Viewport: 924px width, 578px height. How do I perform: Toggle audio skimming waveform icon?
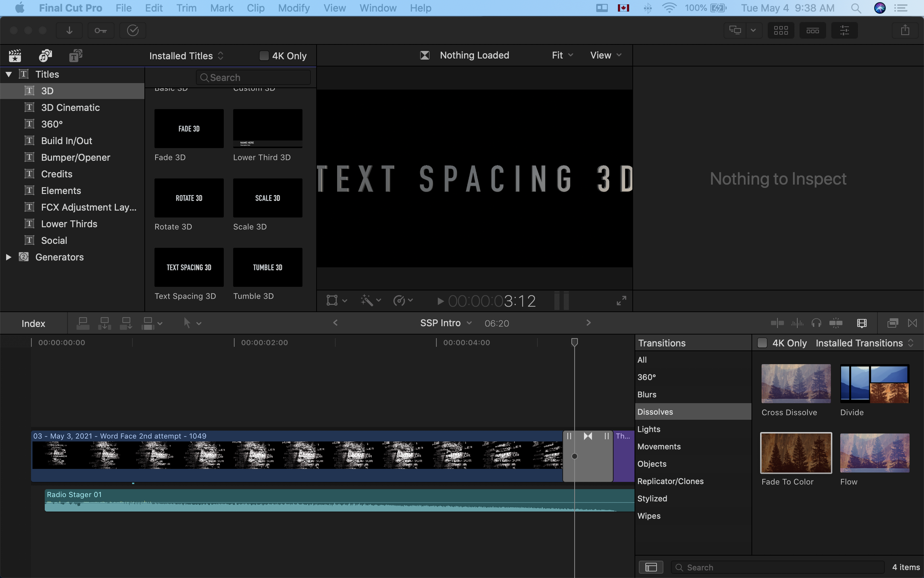[x=797, y=323]
